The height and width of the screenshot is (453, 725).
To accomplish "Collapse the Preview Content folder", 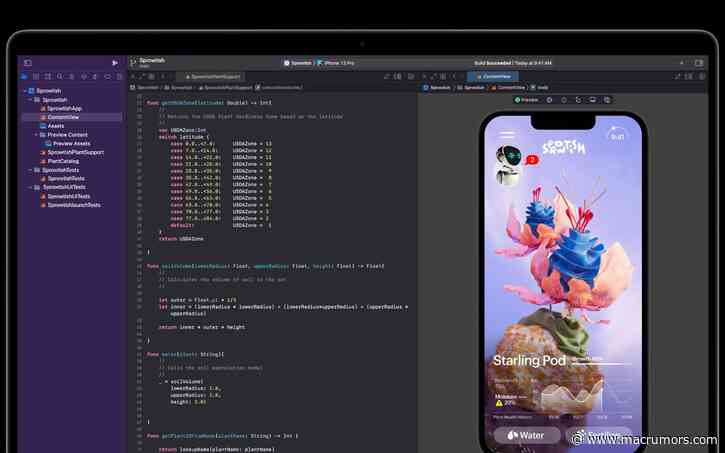I will pyautogui.click(x=37, y=135).
